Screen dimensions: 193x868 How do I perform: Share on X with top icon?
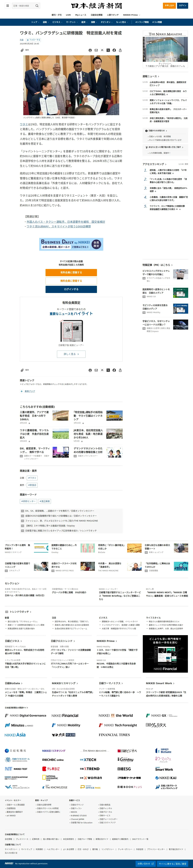[108, 50]
